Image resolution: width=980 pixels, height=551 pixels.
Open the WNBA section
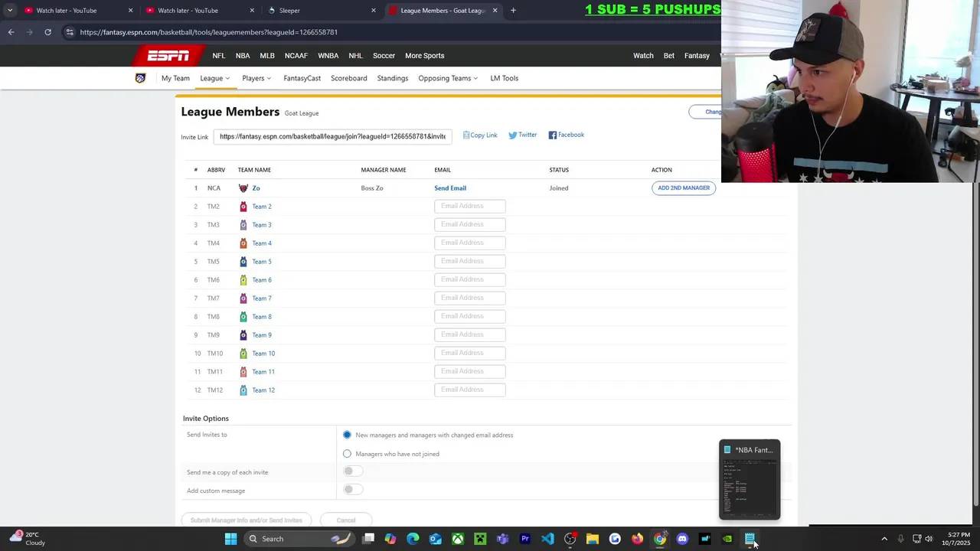tap(328, 56)
